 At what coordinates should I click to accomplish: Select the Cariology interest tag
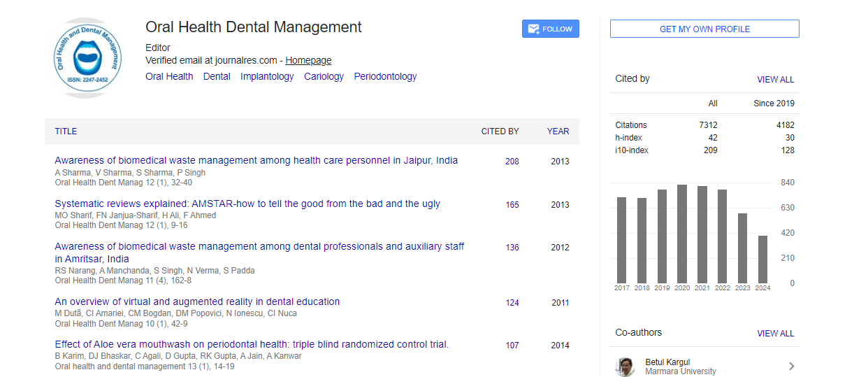(324, 77)
